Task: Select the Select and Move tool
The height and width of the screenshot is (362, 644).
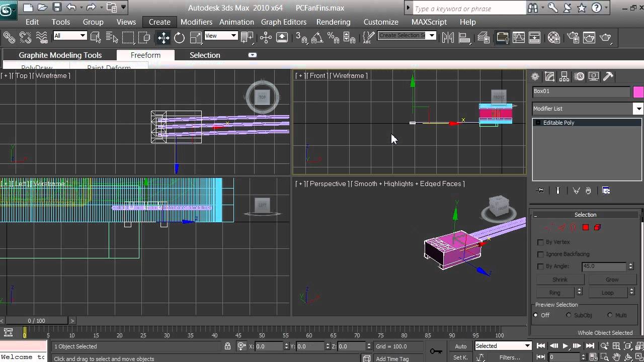Action: tap(164, 37)
